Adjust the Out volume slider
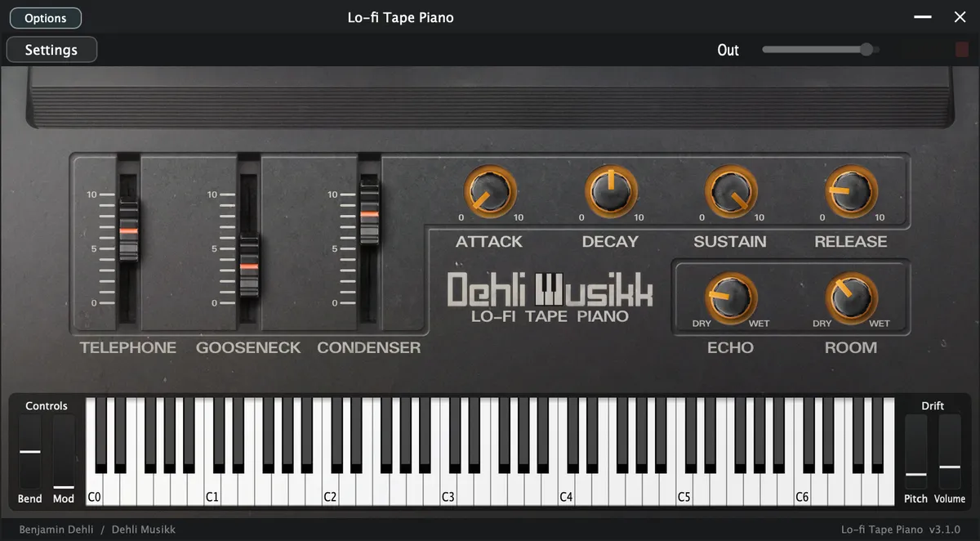The image size is (980, 541). [820, 50]
